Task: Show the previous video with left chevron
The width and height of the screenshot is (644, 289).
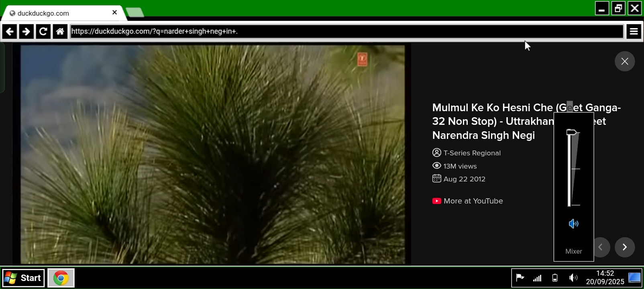Action: tap(600, 247)
